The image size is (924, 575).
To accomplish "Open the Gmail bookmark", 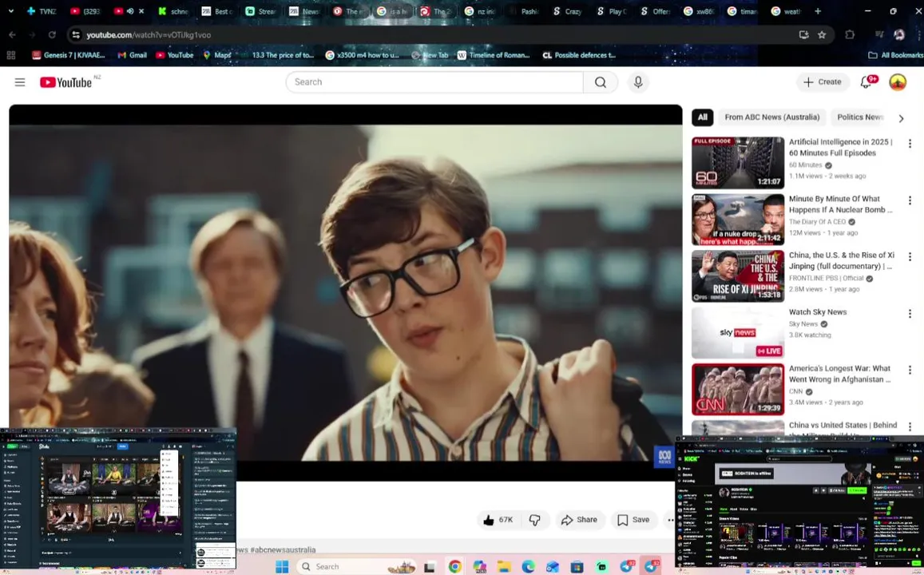I will pyautogui.click(x=132, y=55).
